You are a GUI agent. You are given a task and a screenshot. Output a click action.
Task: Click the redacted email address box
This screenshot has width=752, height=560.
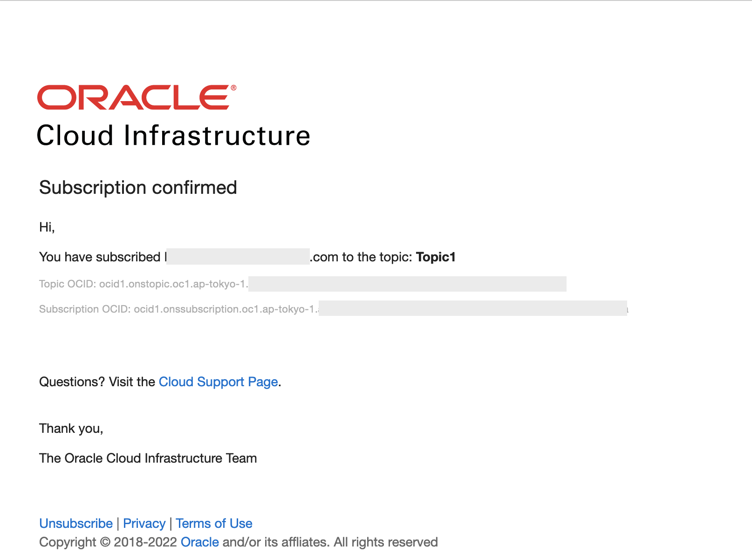(x=238, y=257)
